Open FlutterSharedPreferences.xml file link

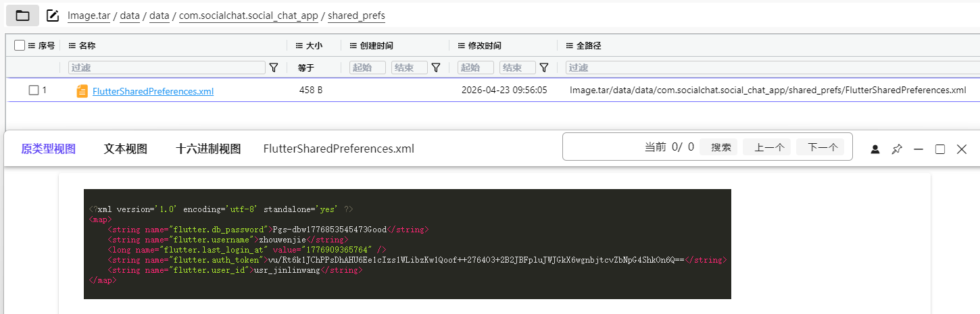153,91
